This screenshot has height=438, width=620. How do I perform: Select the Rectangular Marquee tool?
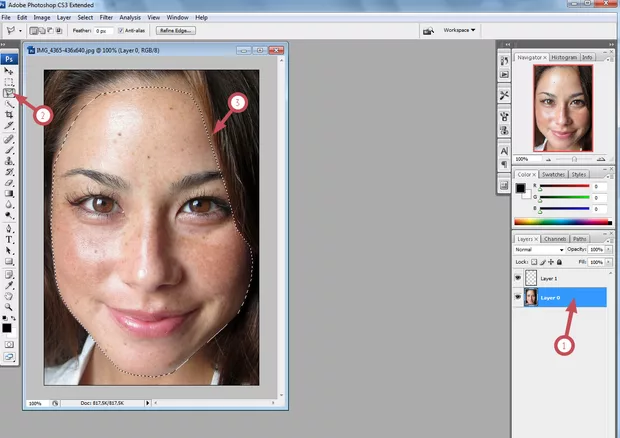9,82
